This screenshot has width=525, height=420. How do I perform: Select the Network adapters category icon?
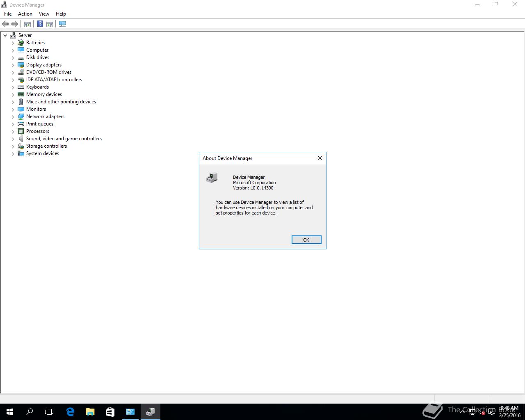(21, 116)
